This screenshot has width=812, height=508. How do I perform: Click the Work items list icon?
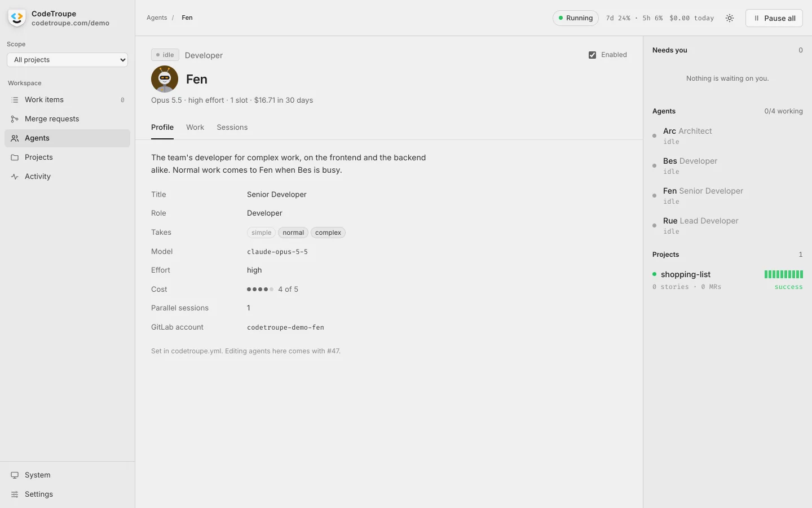pos(15,100)
